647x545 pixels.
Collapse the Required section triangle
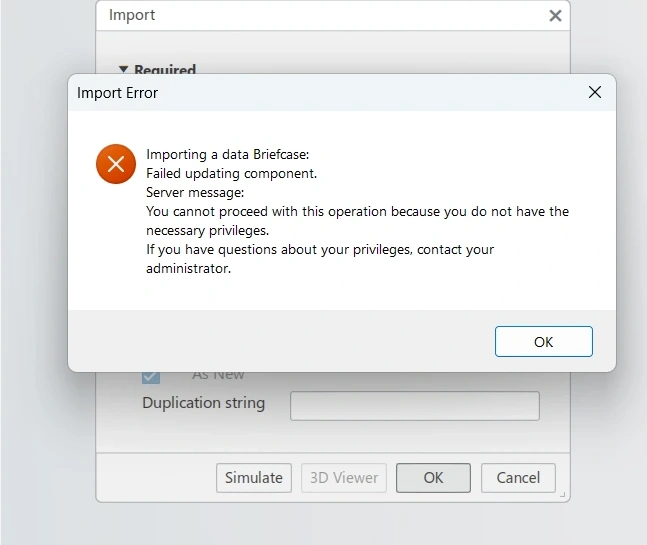click(x=124, y=70)
